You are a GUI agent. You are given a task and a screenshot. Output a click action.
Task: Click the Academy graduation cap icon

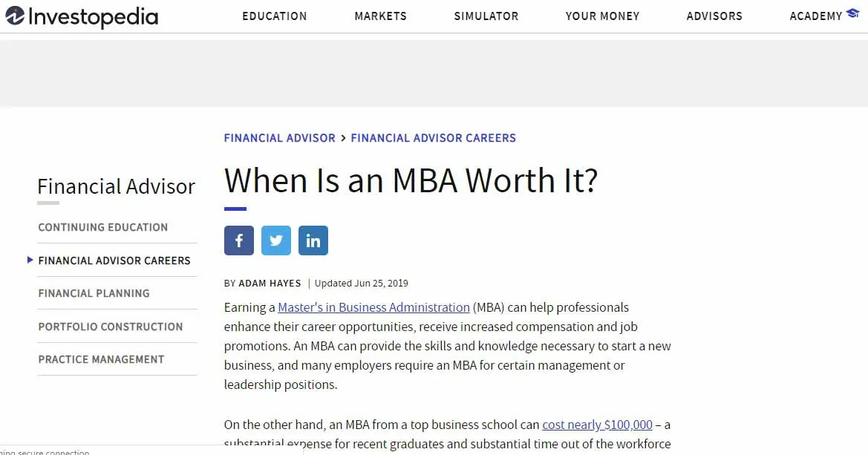coord(852,15)
